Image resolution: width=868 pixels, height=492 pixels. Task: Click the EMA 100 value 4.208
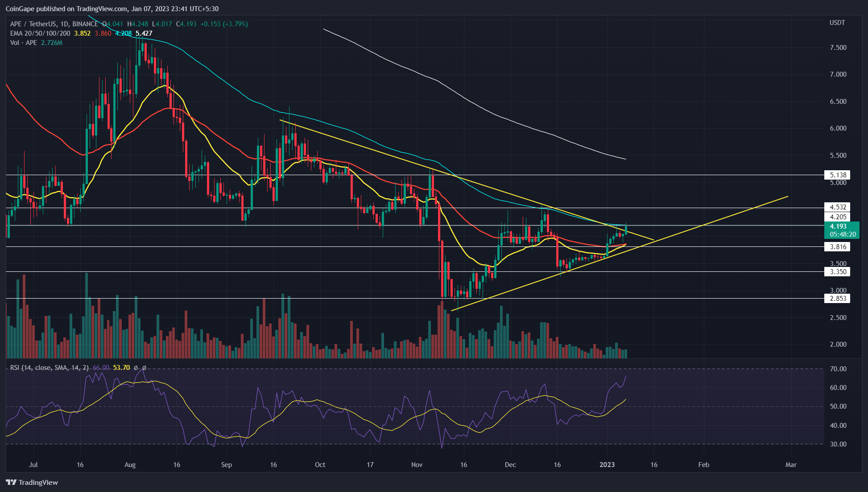(x=124, y=33)
